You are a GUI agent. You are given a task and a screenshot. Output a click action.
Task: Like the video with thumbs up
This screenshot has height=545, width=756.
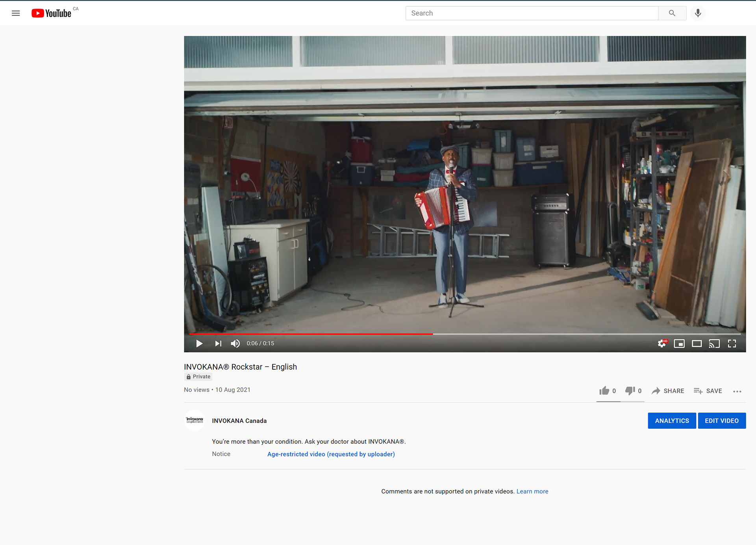click(x=608, y=391)
